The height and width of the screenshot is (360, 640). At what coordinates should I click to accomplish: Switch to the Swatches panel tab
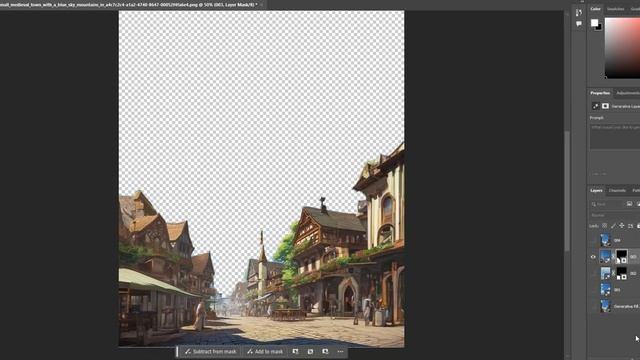(615, 9)
